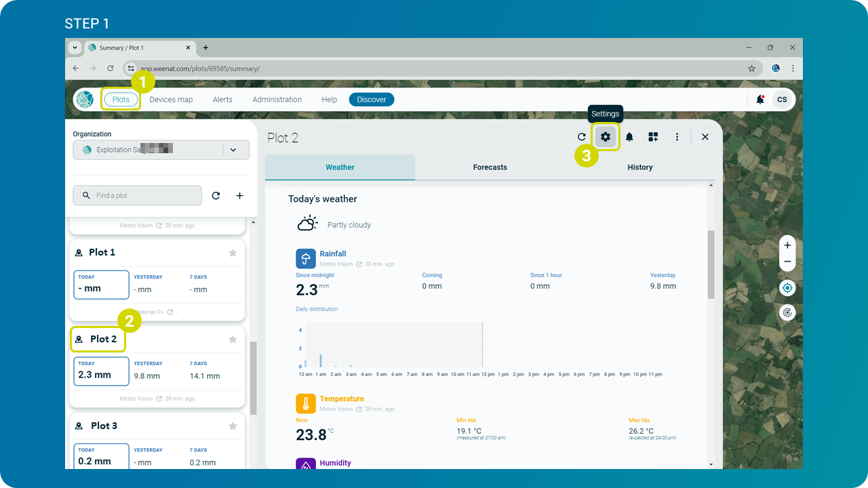
Task: Zoom in on the map
Action: point(787,245)
